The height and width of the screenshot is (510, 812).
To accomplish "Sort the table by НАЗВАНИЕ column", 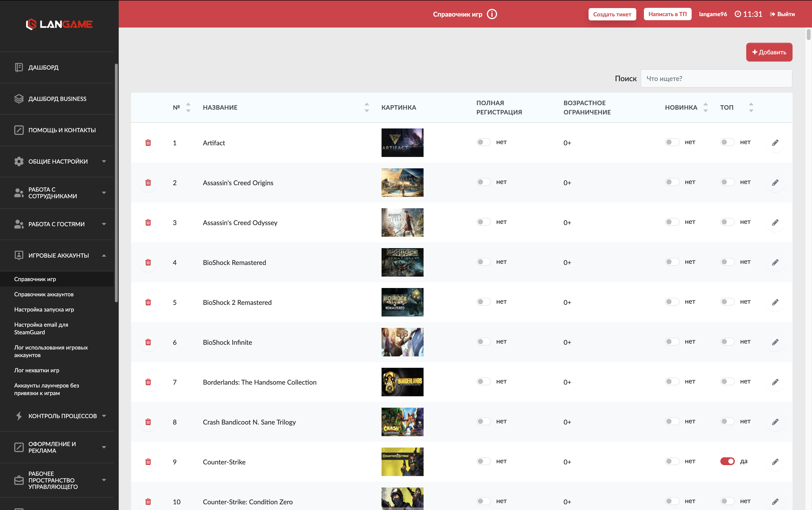I will pyautogui.click(x=367, y=108).
